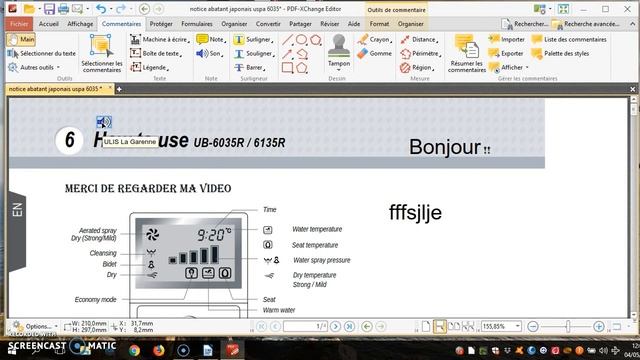
Task: Open the folder icon dropdown arrow
Action: (x=39, y=9)
